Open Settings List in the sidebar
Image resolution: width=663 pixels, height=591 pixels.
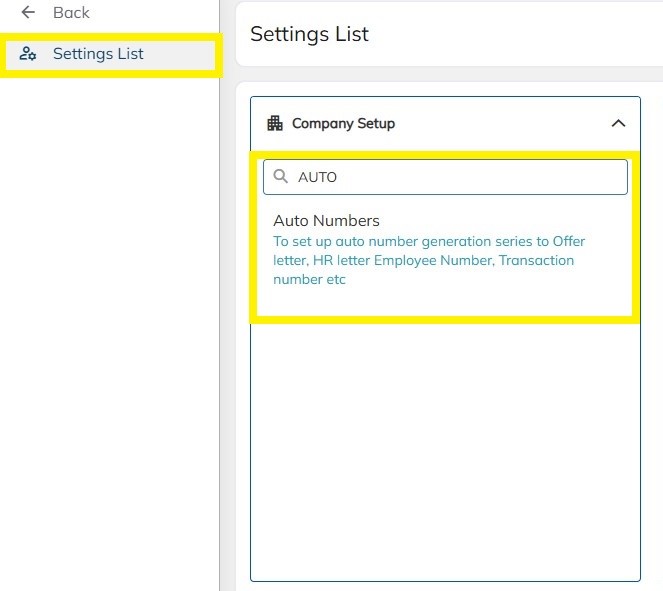point(98,54)
